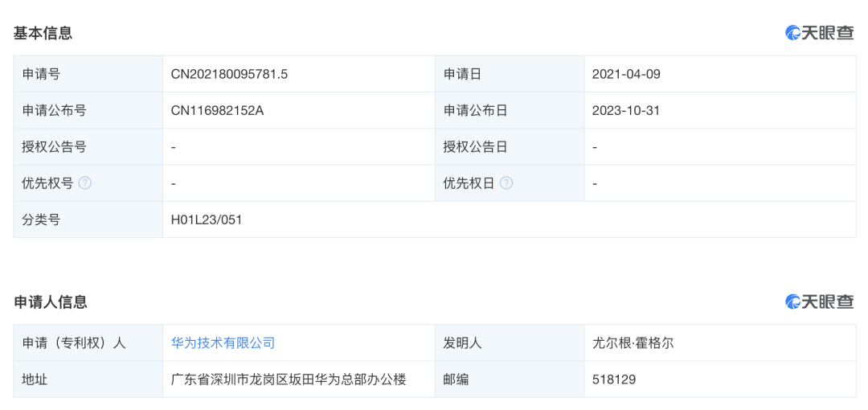Open the 华为技术有限公司 company link
Viewport: 868px width, 410px height.
click(x=223, y=343)
